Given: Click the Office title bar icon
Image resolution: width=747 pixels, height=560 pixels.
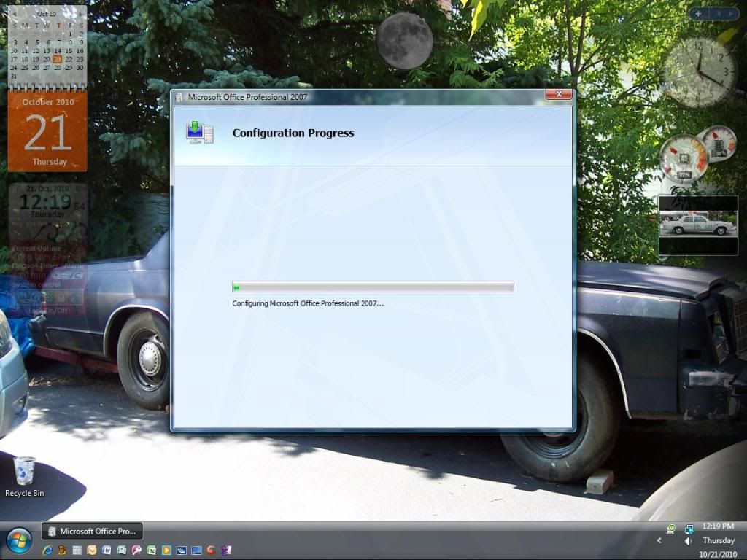Looking at the screenshot, I should (x=179, y=97).
